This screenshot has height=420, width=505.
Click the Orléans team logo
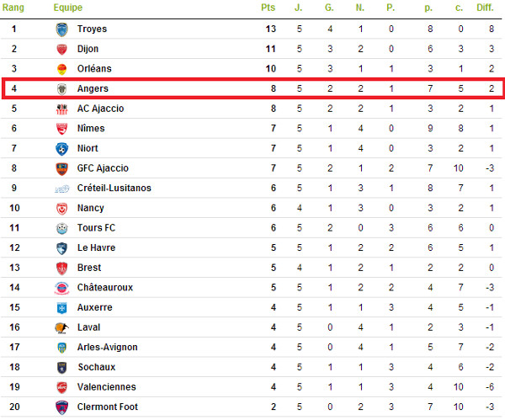(x=61, y=69)
